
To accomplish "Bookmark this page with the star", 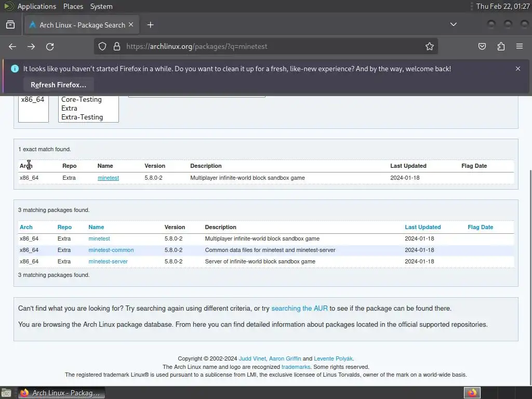I will coord(430,46).
